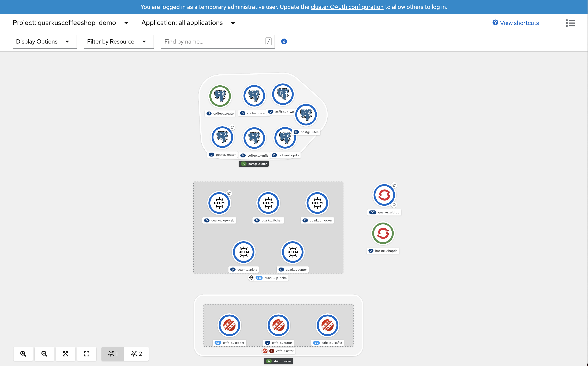Image resolution: width=588 pixels, height=366 pixels.
Task: Click the reset view icon
Action: tap(86, 354)
